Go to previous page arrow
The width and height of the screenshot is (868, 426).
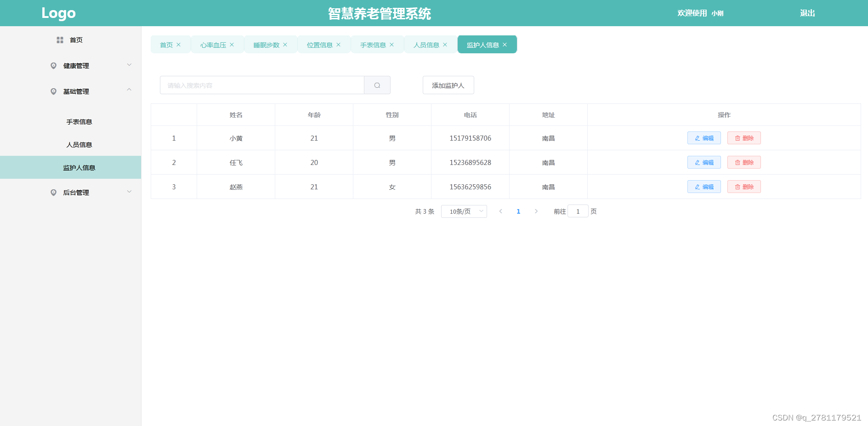click(x=501, y=211)
